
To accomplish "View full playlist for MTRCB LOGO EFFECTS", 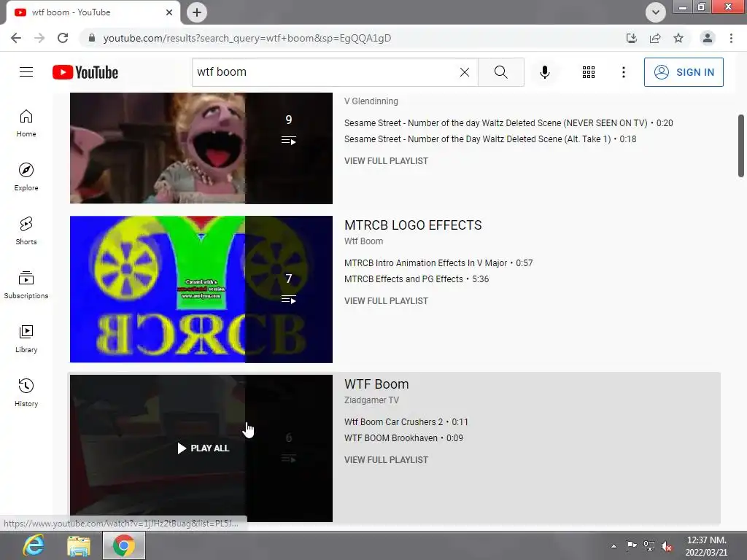I will coord(387,301).
